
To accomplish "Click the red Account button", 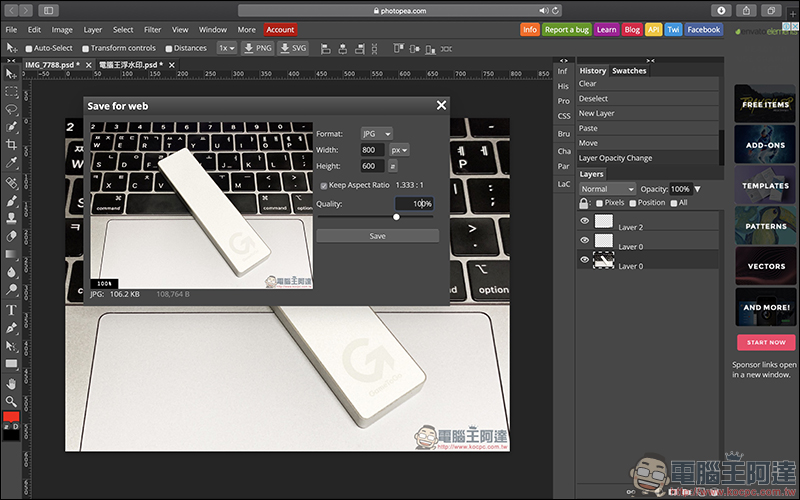I will point(280,30).
